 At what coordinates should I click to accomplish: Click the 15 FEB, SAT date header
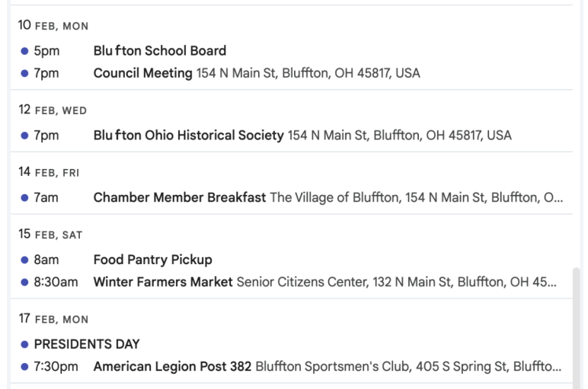click(x=50, y=234)
